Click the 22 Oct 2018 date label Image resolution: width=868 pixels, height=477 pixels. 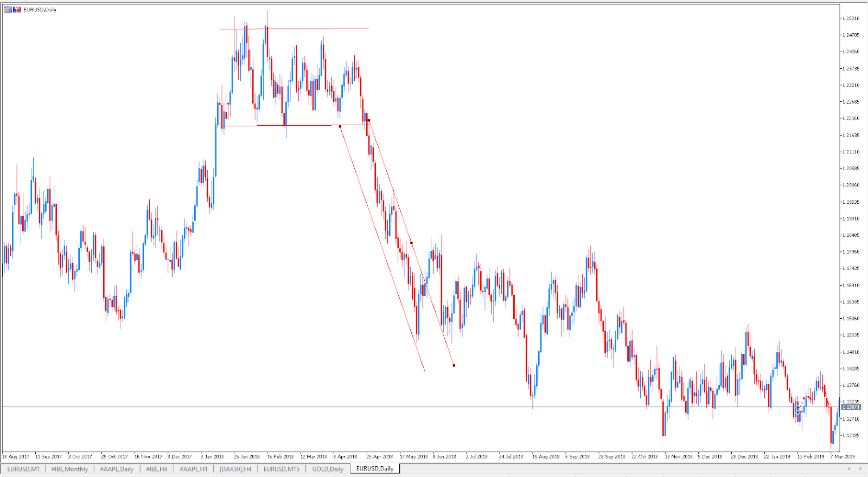(x=644, y=456)
